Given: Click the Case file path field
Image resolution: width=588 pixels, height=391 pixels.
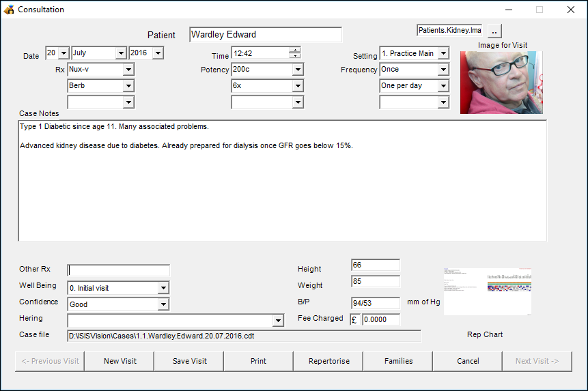Looking at the screenshot, I should click(x=244, y=336).
